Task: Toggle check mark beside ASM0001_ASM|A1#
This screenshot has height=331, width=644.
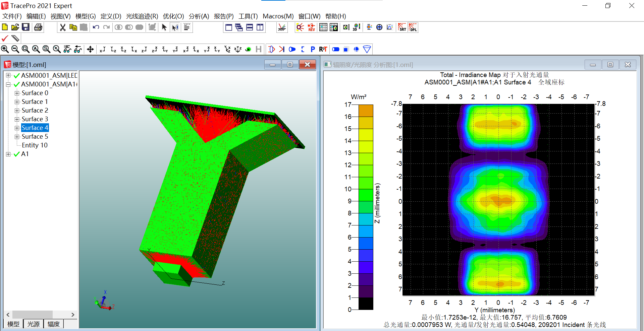Action: pyautogui.click(x=16, y=84)
